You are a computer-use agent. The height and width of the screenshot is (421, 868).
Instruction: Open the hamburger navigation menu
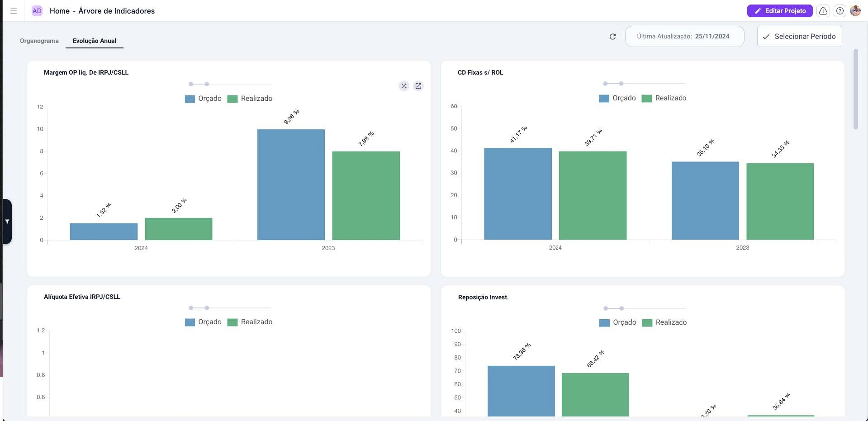pos(14,11)
